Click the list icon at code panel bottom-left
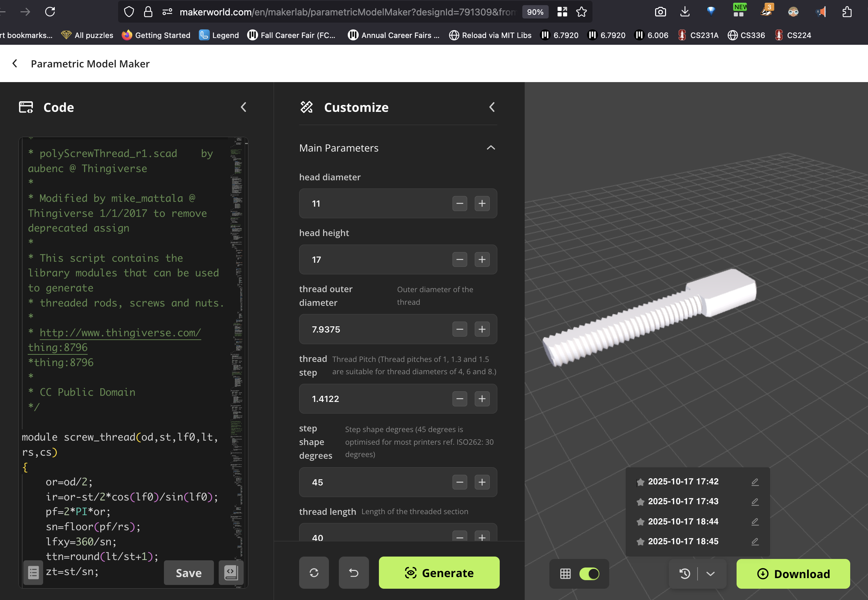868x600 pixels. click(x=33, y=573)
